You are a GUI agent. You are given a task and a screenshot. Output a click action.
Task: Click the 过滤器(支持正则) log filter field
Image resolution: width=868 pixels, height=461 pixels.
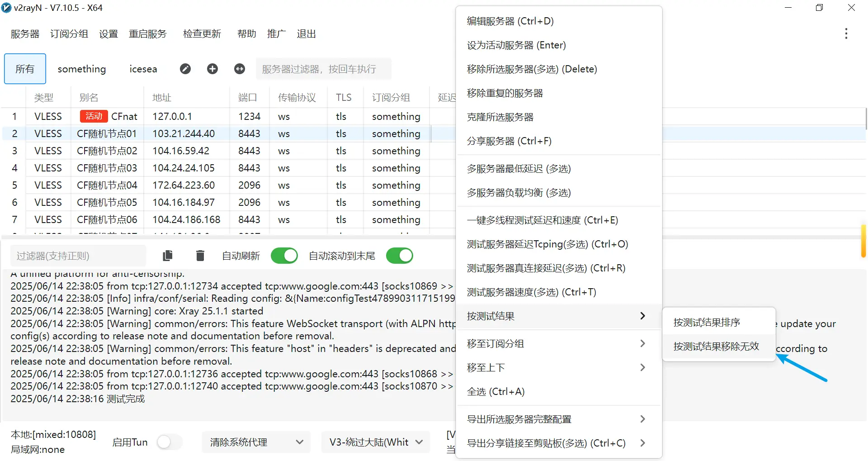coord(78,256)
